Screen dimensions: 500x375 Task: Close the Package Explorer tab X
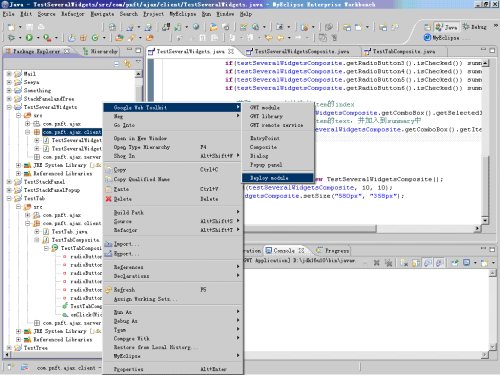(67, 51)
